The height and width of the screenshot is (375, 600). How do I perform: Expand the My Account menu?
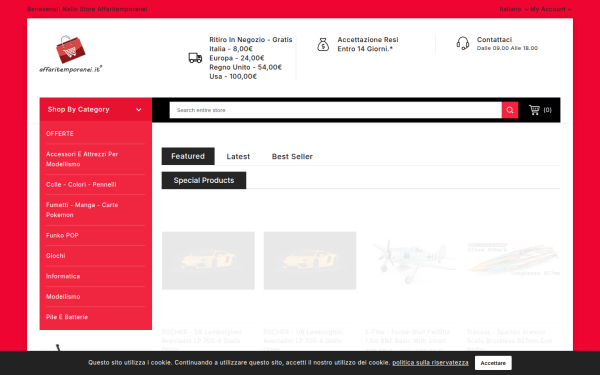coord(551,9)
